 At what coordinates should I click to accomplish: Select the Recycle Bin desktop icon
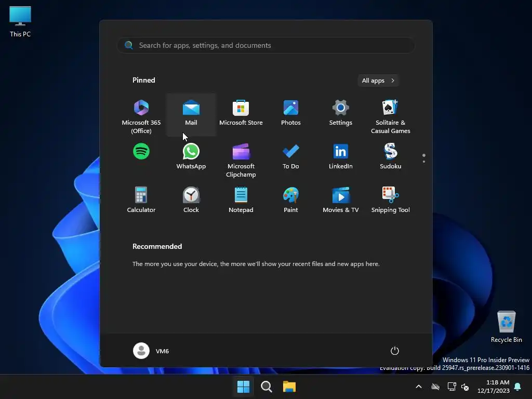coord(506,327)
